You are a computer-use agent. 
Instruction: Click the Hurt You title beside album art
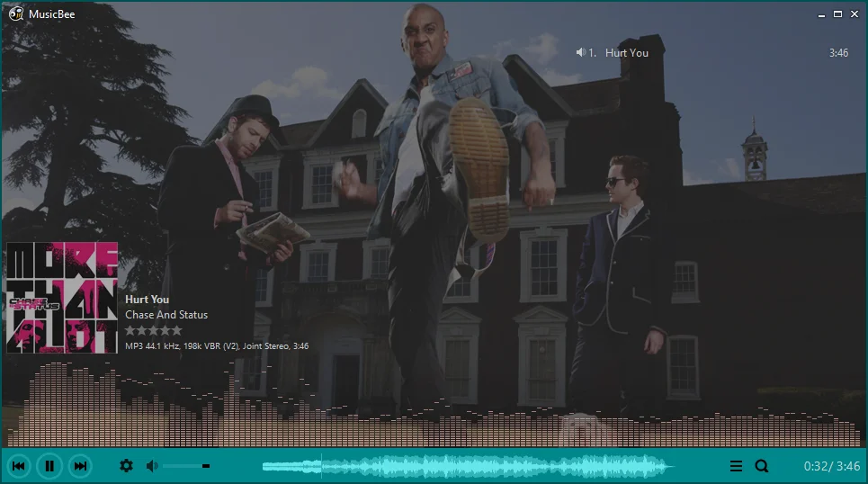pyautogui.click(x=147, y=299)
